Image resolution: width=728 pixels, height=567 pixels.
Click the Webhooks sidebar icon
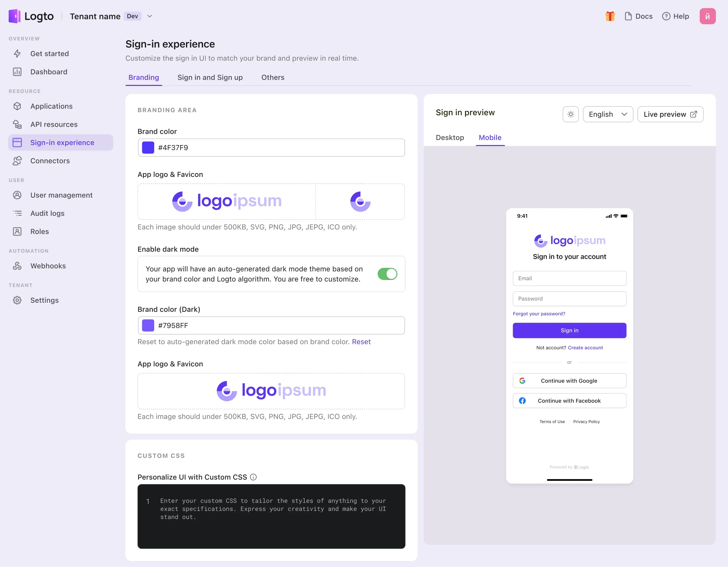coord(17,265)
